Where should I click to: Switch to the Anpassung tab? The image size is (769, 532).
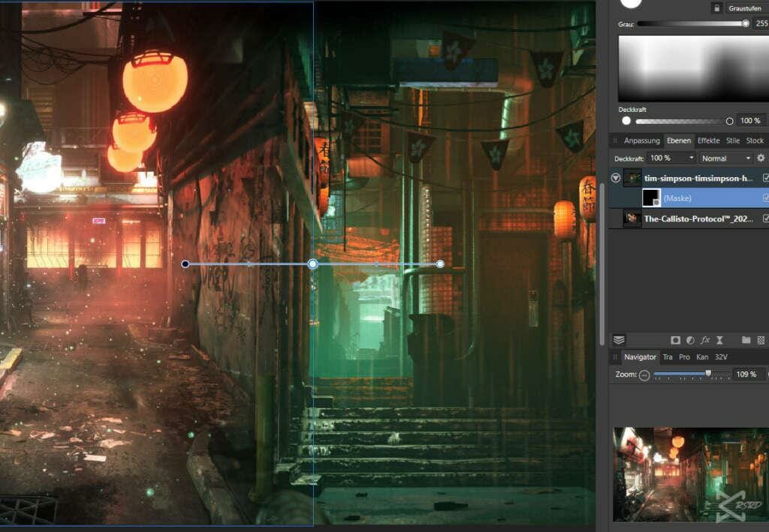pyautogui.click(x=641, y=140)
